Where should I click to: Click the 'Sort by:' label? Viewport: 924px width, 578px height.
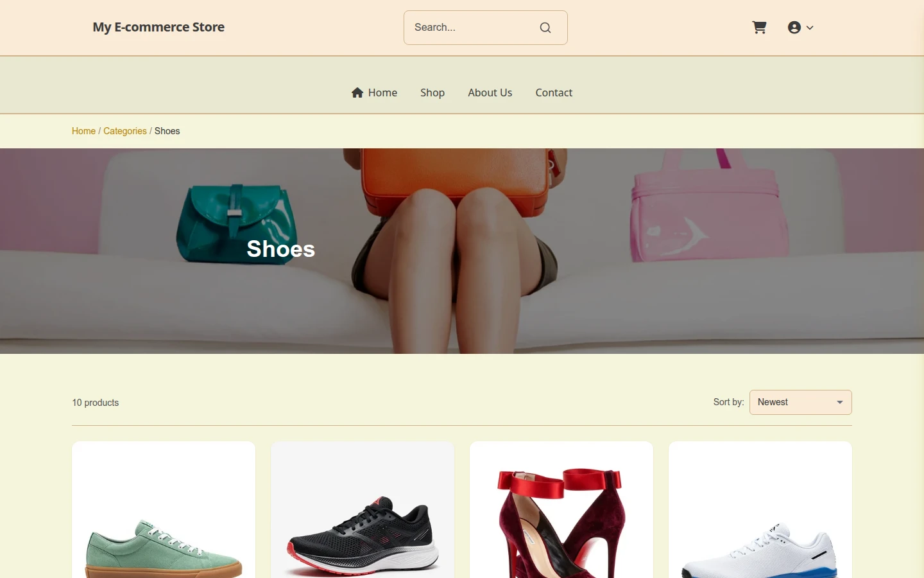point(728,402)
